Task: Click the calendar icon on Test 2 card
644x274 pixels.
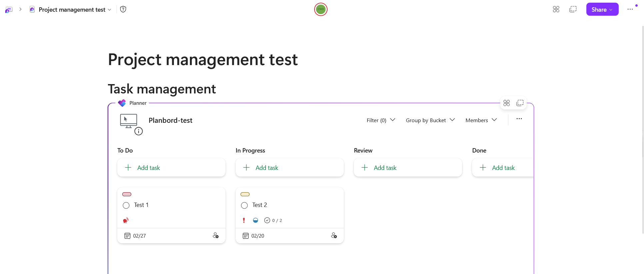Action: click(x=246, y=236)
